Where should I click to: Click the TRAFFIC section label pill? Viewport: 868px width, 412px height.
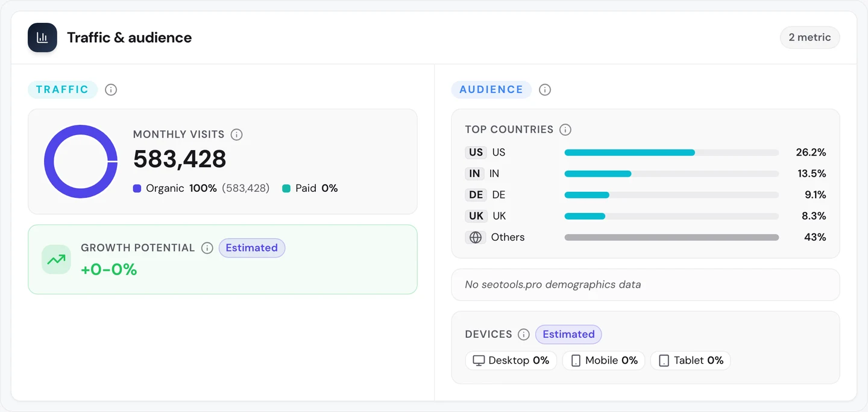point(63,90)
